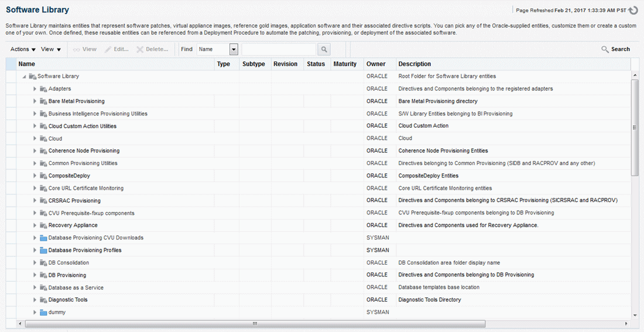Click the Core URL Certificate Monitoring folder icon
This screenshot has height=332, width=644.
point(43,188)
